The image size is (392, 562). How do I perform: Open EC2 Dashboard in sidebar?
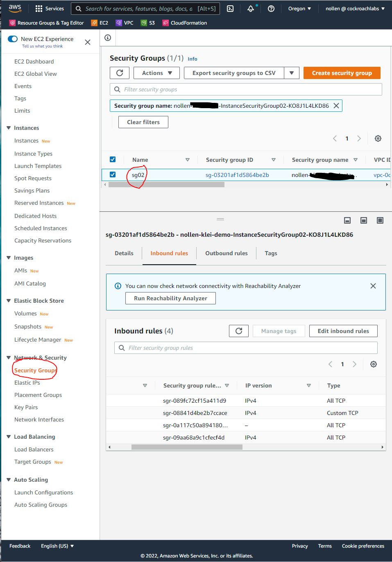[34, 61]
